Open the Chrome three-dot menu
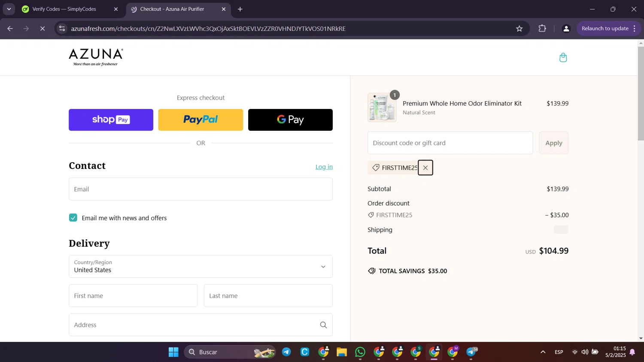644x362 pixels. coord(634,29)
